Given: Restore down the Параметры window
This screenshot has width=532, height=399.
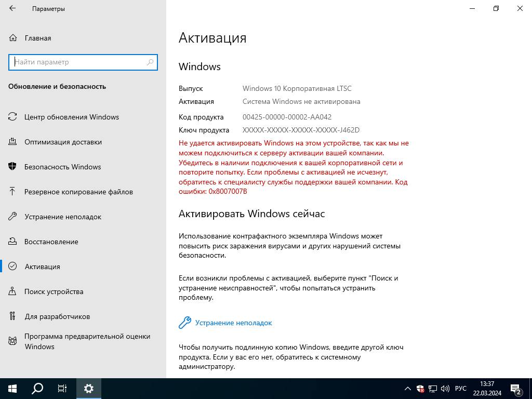Looking at the screenshot, I should coord(496,8).
